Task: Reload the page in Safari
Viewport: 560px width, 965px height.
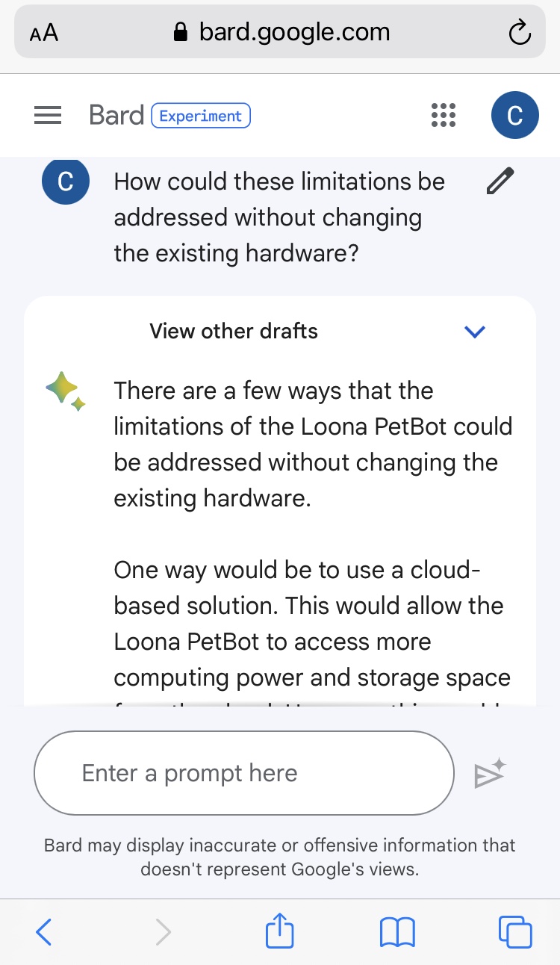Action: 518,33
